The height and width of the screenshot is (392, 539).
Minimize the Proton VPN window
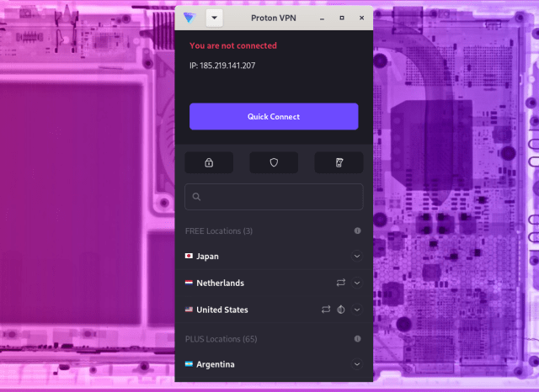[x=322, y=19]
